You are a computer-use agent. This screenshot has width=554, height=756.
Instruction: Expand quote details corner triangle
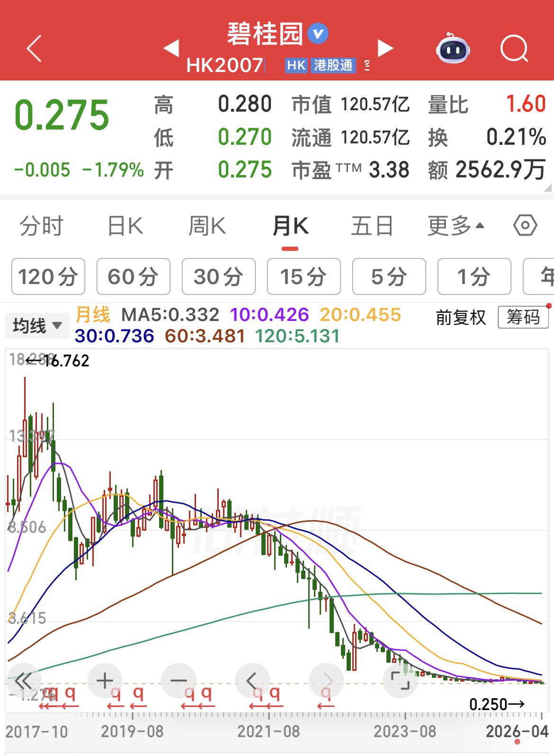(x=548, y=188)
